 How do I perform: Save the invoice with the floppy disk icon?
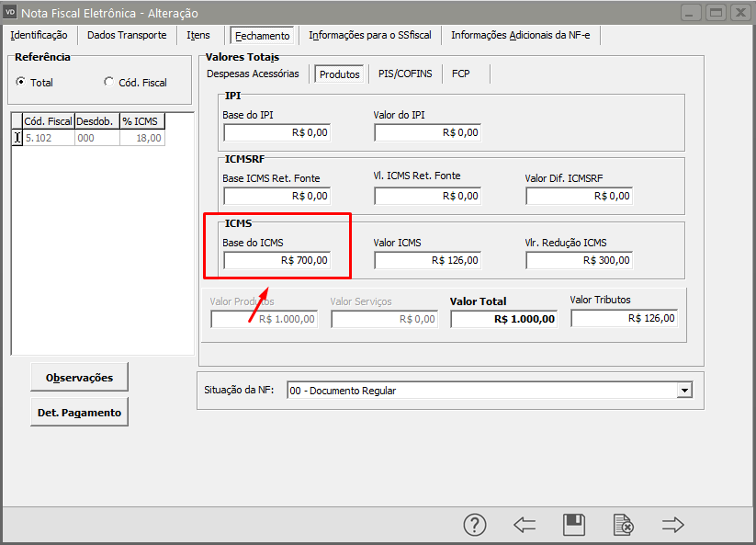coord(574,525)
